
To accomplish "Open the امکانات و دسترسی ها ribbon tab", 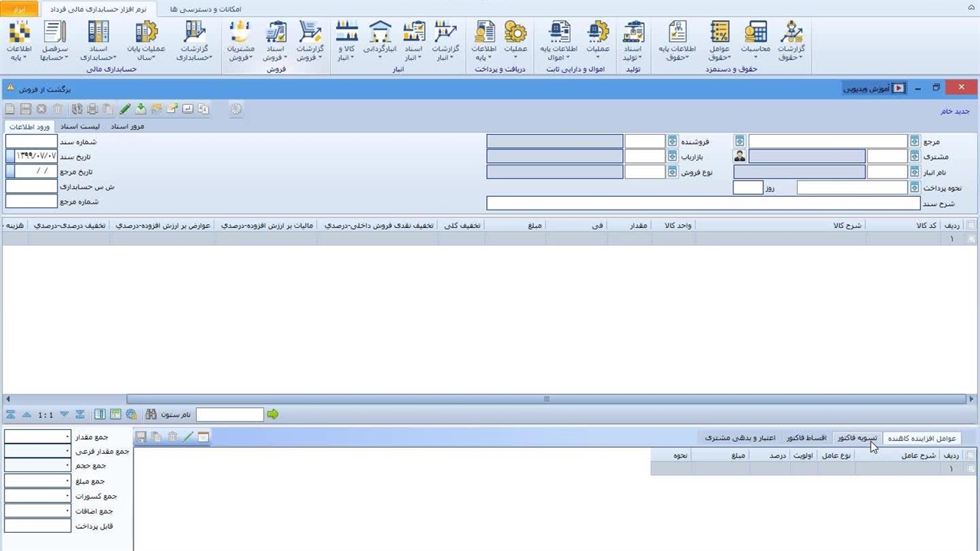I will [205, 8].
